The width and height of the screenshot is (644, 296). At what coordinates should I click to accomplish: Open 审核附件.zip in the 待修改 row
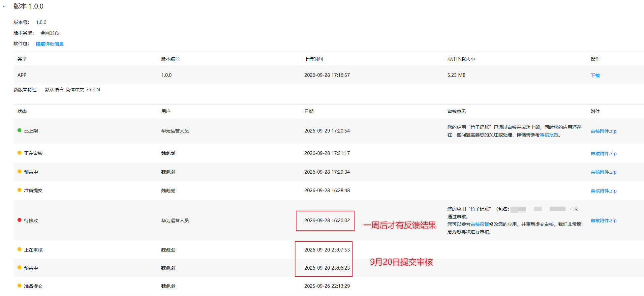click(603, 221)
